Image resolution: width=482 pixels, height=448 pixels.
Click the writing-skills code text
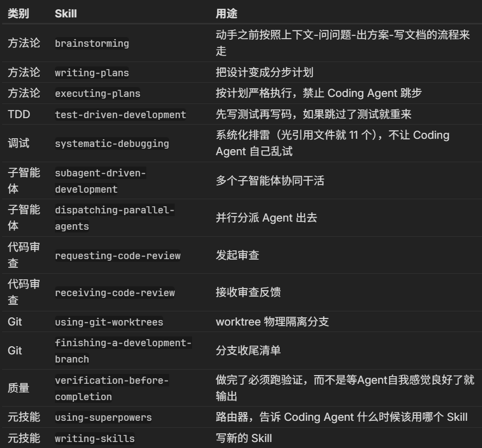click(x=95, y=438)
